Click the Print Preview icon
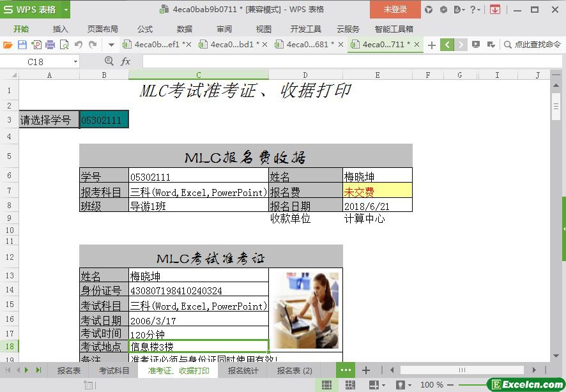The width and height of the screenshot is (566, 392). (x=64, y=45)
